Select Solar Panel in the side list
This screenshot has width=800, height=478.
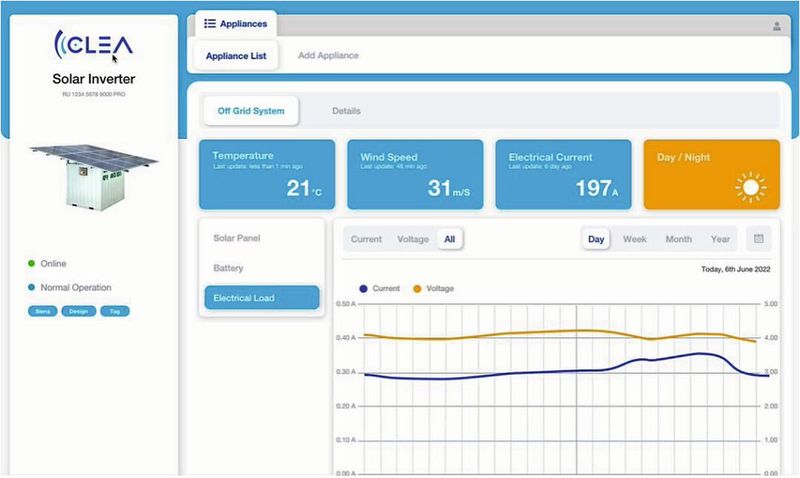coord(237,238)
